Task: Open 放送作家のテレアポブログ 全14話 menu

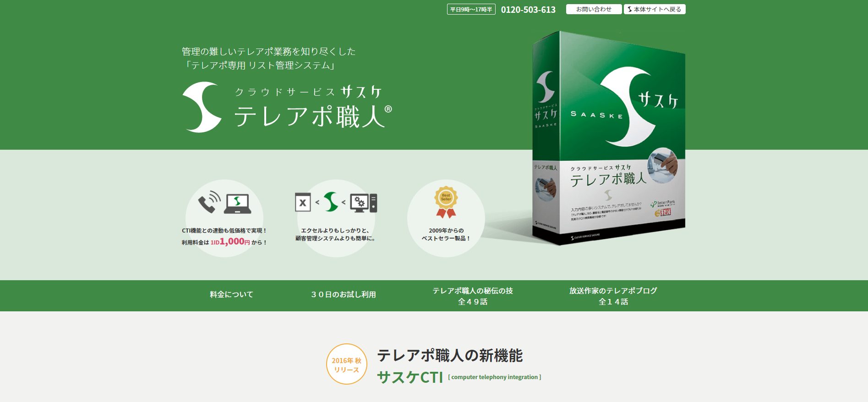Action: (x=613, y=296)
